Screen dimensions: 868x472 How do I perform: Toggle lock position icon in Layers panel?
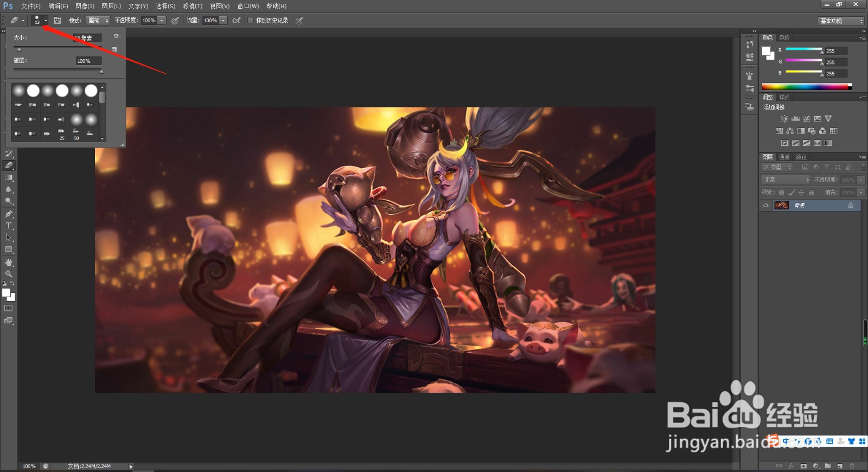click(801, 193)
